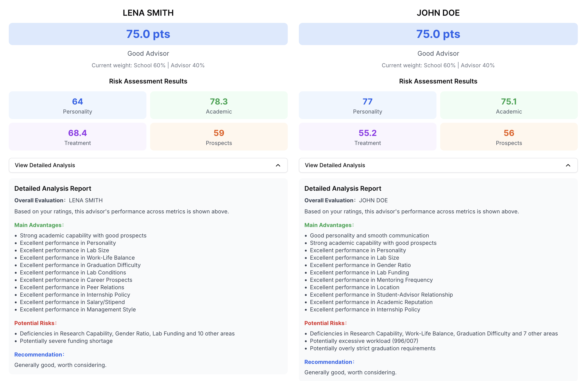This screenshot has height=381, width=588.
Task: Click the LENA SMITH advisor heading
Action: pos(148,13)
